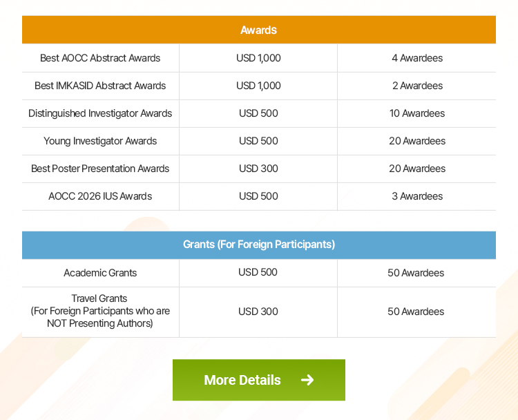Click Best AOCC Abstract Awards cell

(100, 58)
